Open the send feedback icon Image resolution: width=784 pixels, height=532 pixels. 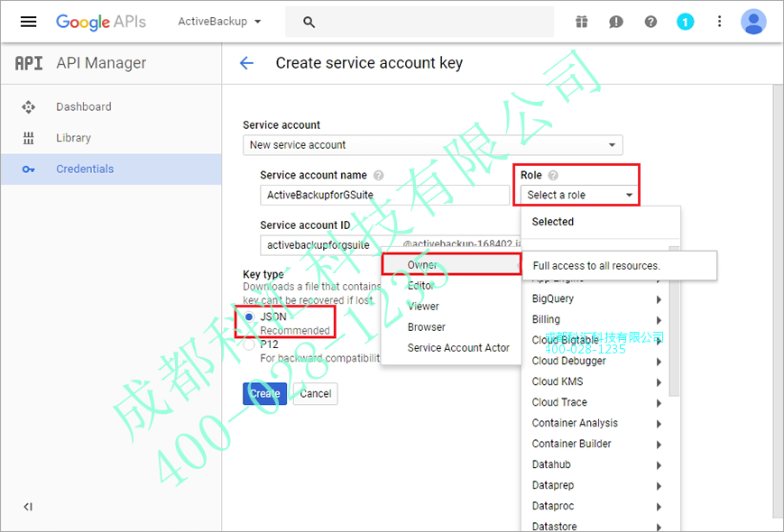[x=616, y=22]
